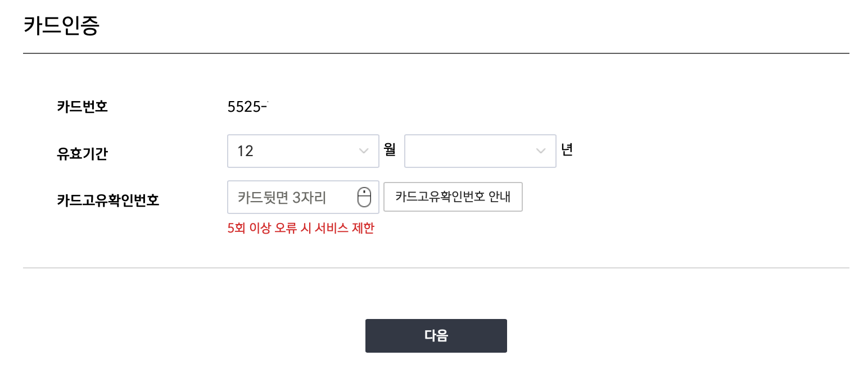Viewport: 868px width, 392px height.
Task: Click the chevron arrow of month selector
Action: click(x=363, y=151)
